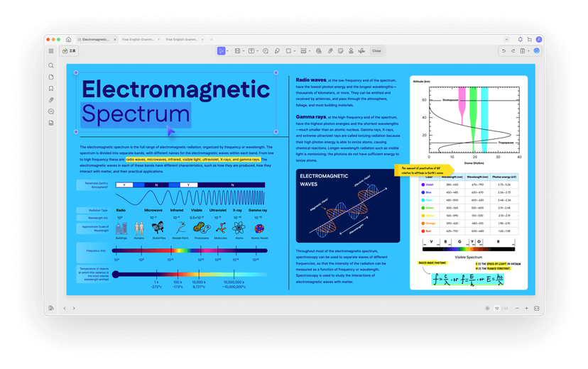Click the Gamma rays heading
The width and height of the screenshot is (588, 369).
pos(311,117)
